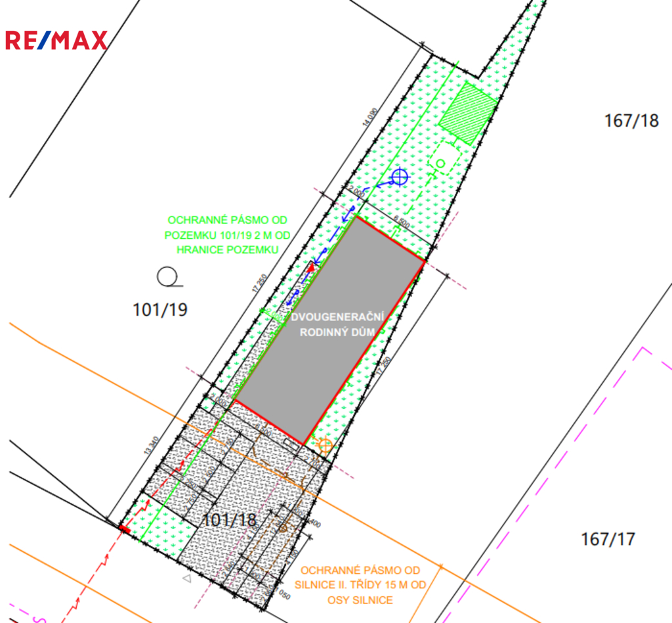Viewport: 672px width, 623px height.
Task: Click the small gray triangle entry marker
Action: click(187, 578)
